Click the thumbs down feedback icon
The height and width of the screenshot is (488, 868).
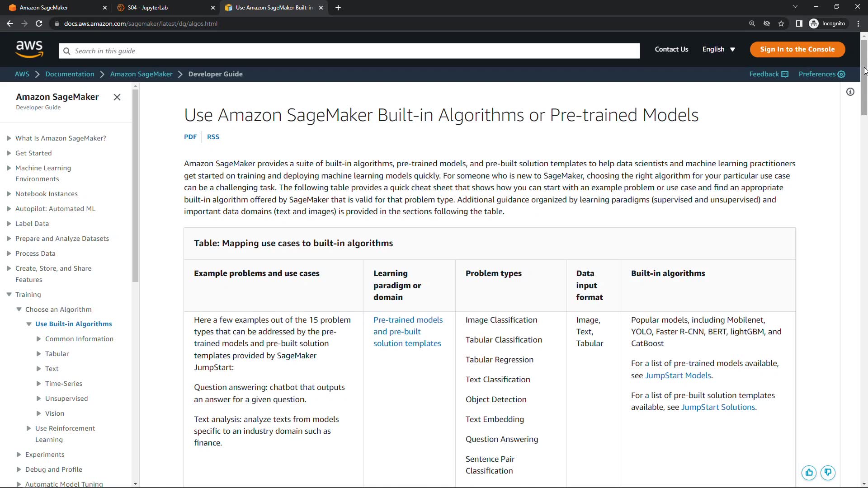point(828,473)
